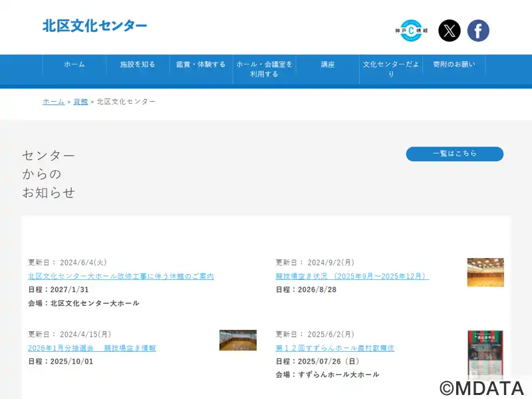The image size is (532, 399).
Task: Open the 鑑賞・体験する menu item
Action: pos(201,65)
